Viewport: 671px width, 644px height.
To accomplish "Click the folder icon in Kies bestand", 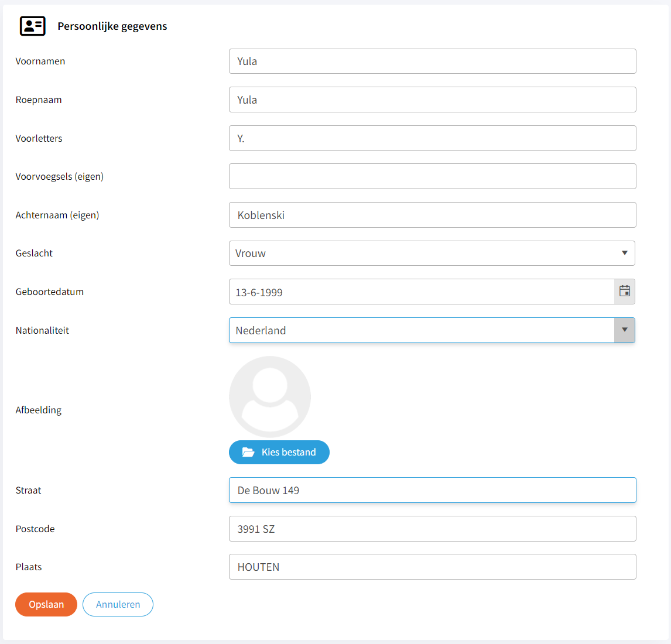I will click(248, 453).
